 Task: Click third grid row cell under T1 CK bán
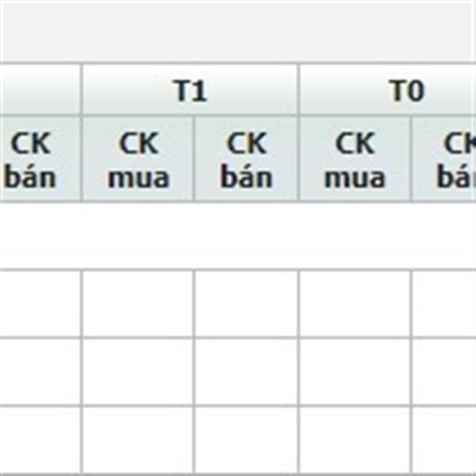[246, 440]
